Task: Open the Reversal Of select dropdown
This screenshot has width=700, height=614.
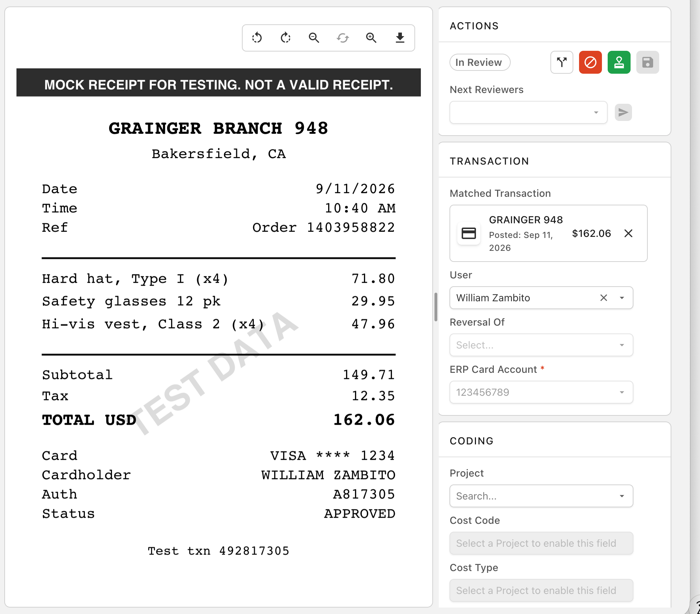Action: coord(541,345)
